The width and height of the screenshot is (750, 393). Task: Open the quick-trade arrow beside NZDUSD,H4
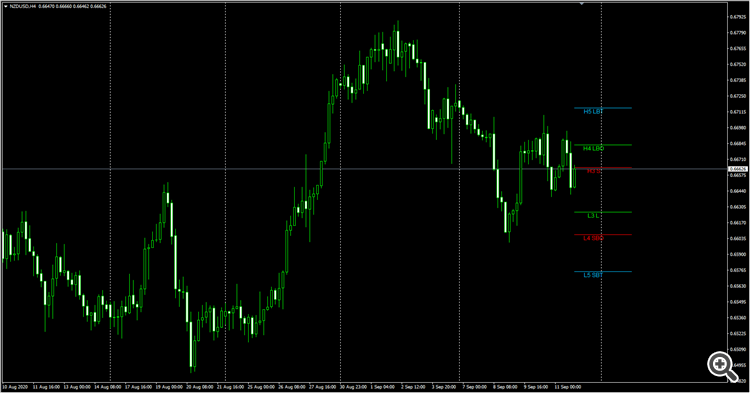pos(6,6)
